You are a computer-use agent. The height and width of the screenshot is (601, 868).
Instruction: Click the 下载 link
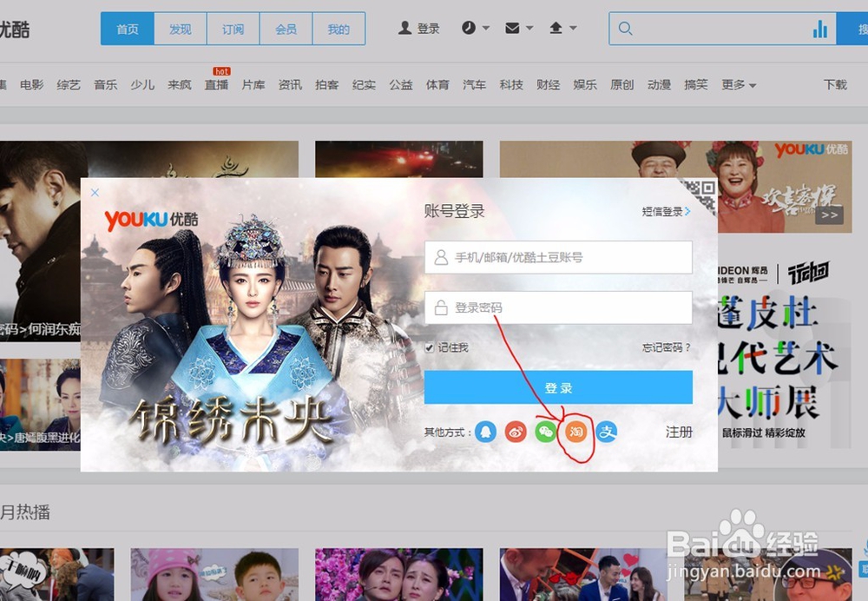click(x=835, y=85)
